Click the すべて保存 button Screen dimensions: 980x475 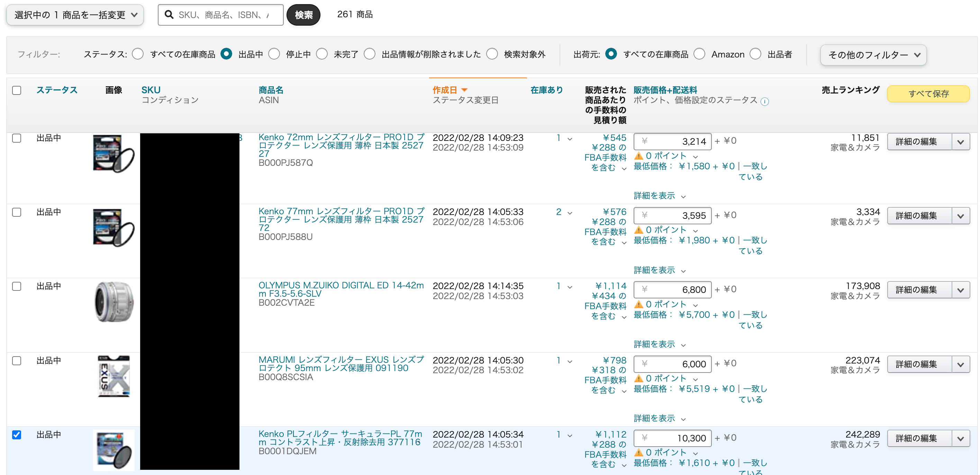[x=929, y=93]
